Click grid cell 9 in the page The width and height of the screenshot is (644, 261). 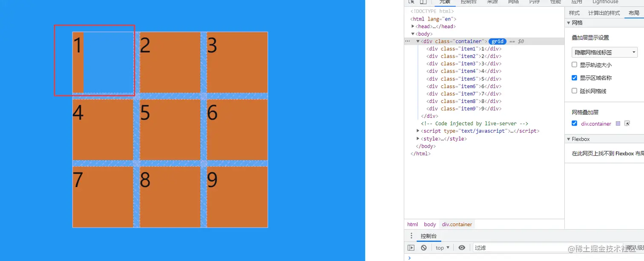(x=237, y=197)
